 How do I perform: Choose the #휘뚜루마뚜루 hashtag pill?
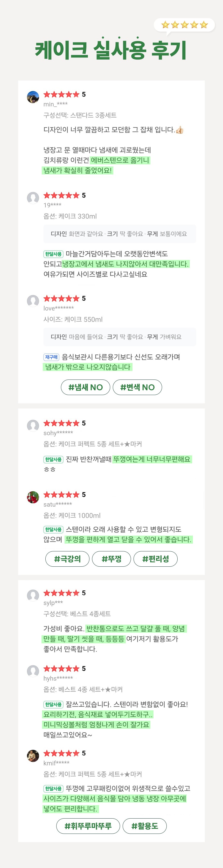pyautogui.click(x=88, y=826)
